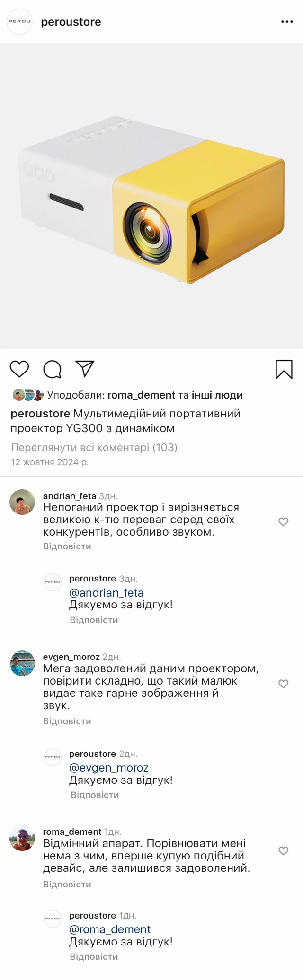
Task: Bookmark the projector post
Action: pos(284,369)
